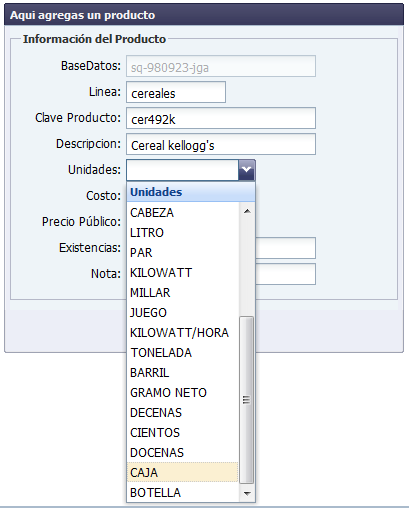Click the Unidades combo box text area

[182, 170]
